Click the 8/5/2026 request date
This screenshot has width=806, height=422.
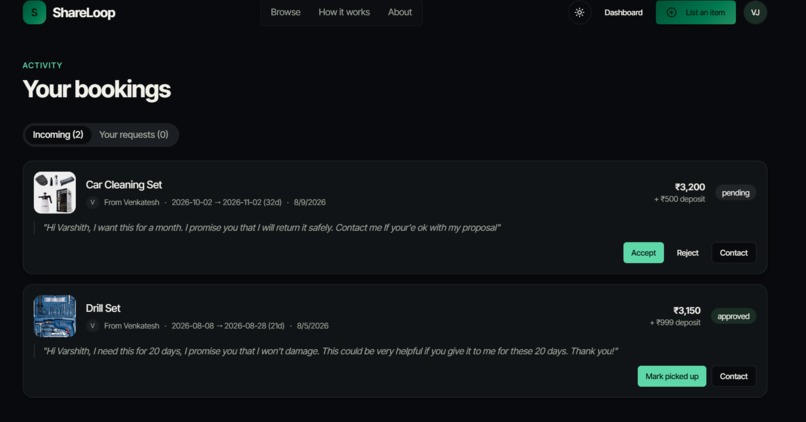[313, 326]
